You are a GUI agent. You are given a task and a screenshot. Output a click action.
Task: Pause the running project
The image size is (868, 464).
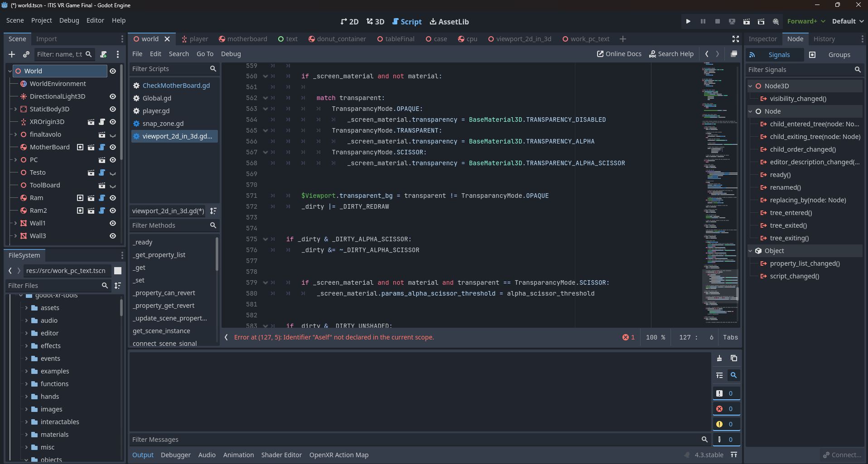703,21
